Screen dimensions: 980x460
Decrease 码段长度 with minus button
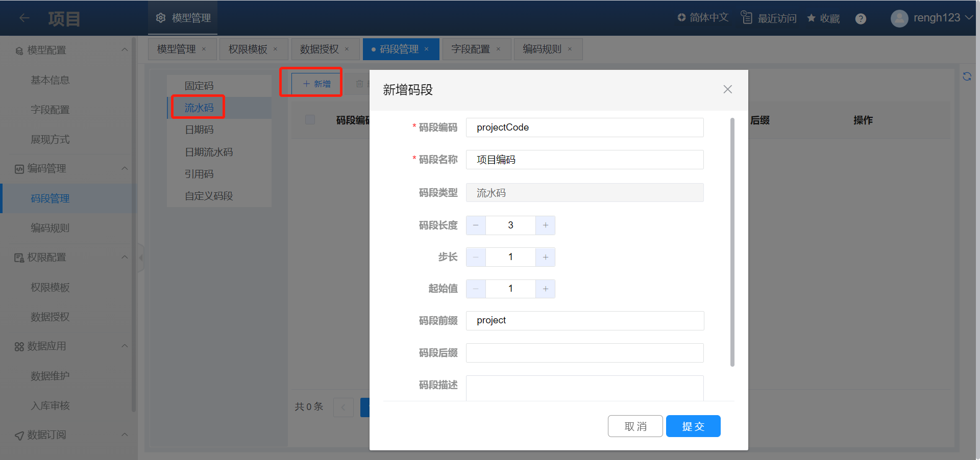[x=476, y=225]
